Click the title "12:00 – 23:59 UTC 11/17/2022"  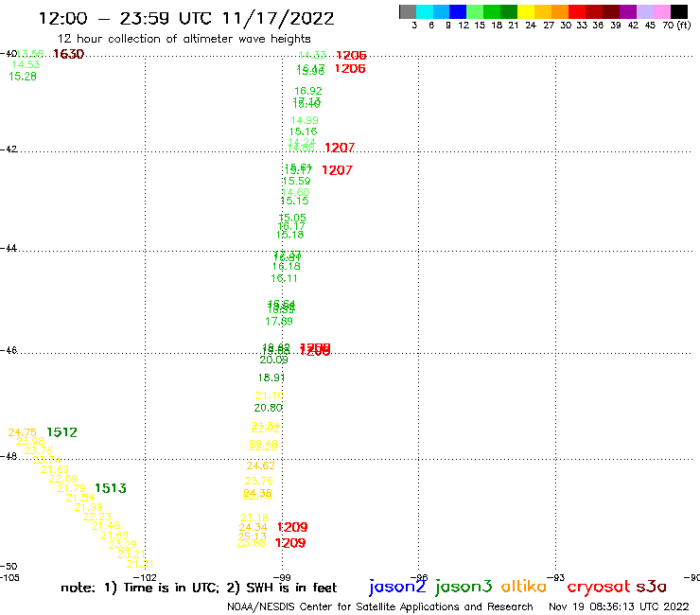click(x=186, y=18)
